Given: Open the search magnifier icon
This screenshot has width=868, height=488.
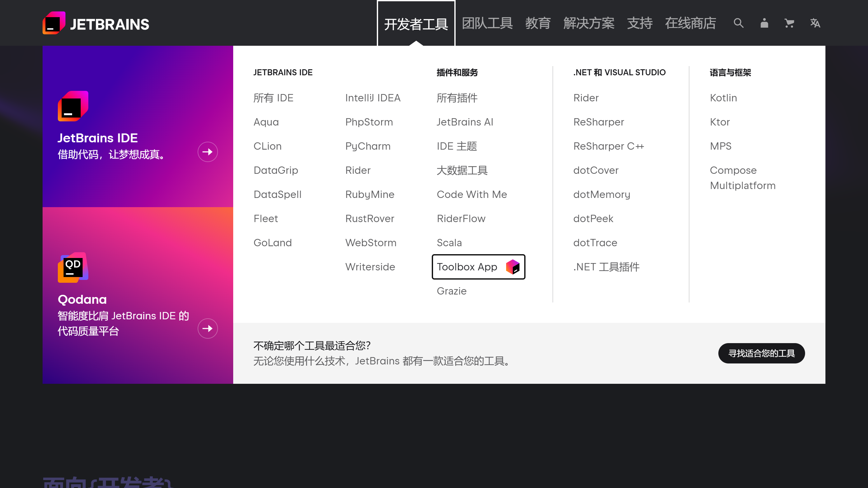Looking at the screenshot, I should point(738,23).
